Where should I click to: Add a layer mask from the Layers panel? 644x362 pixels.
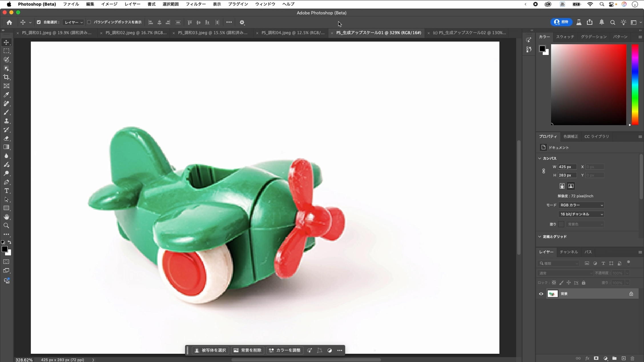point(596,358)
